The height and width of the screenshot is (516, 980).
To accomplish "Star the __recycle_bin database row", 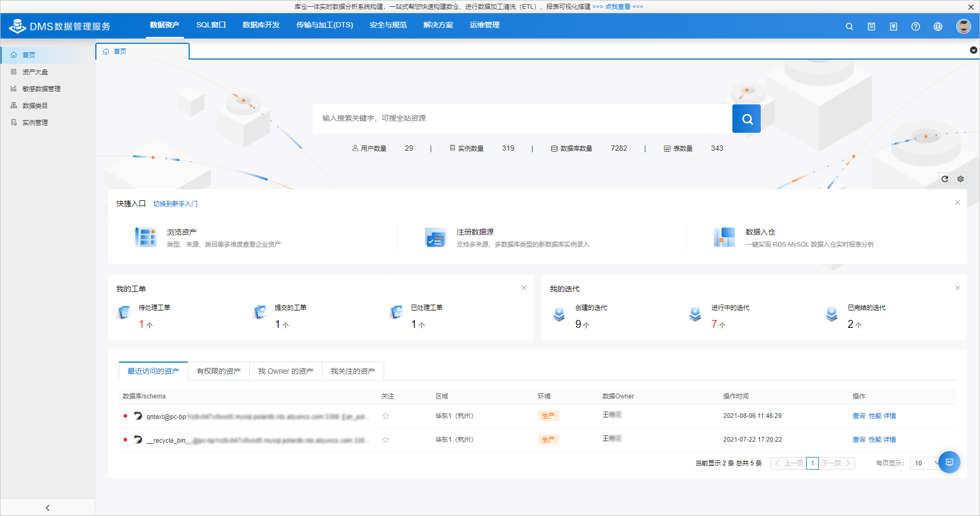I will coord(386,440).
